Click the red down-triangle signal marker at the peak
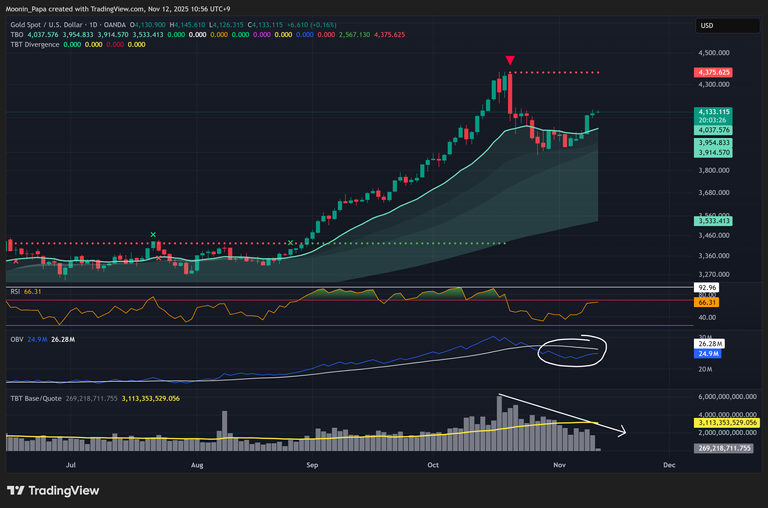Screen dimensions: 768x508 click(510, 62)
